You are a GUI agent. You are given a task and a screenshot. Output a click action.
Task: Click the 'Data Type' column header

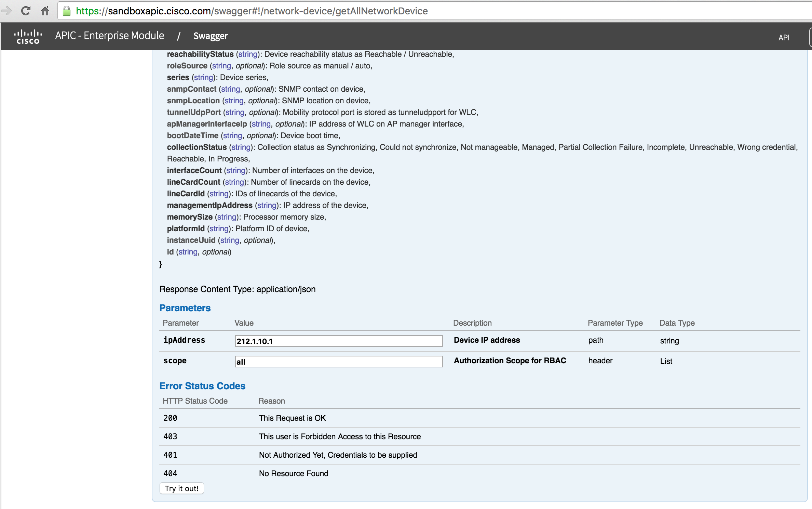[677, 323]
